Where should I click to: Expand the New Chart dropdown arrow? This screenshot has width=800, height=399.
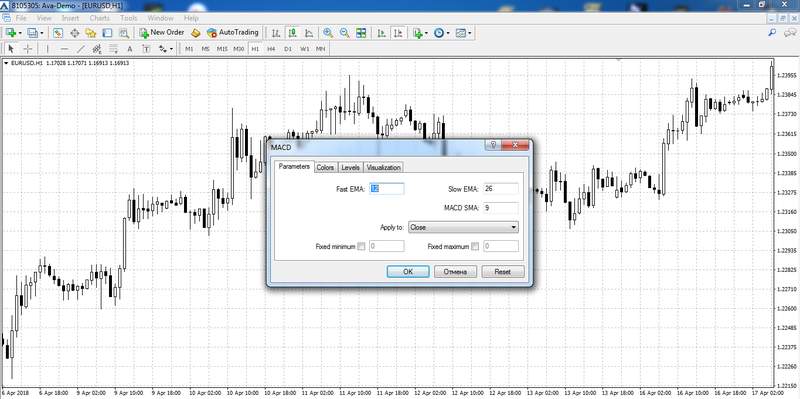(x=20, y=33)
